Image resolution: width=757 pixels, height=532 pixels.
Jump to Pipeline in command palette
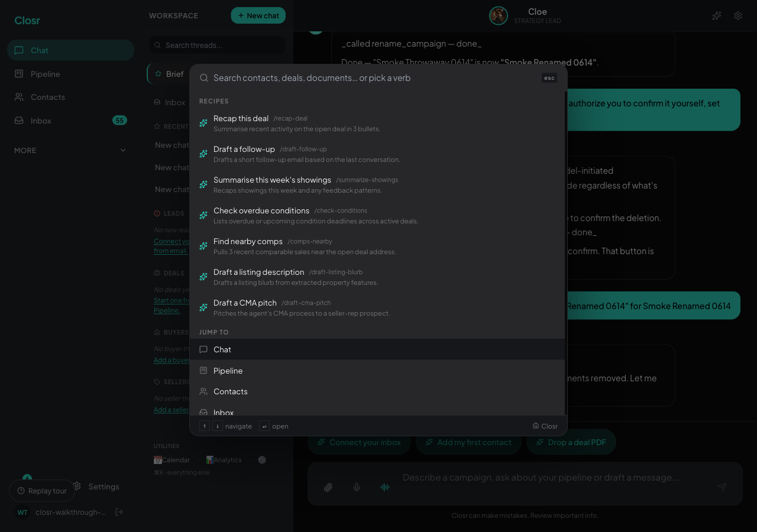pyautogui.click(x=377, y=371)
